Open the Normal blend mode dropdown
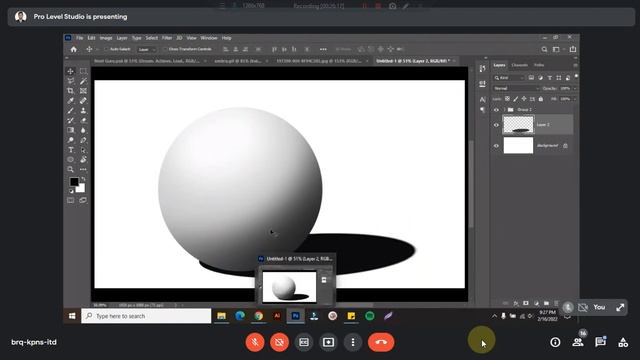The height and width of the screenshot is (360, 640). point(516,88)
